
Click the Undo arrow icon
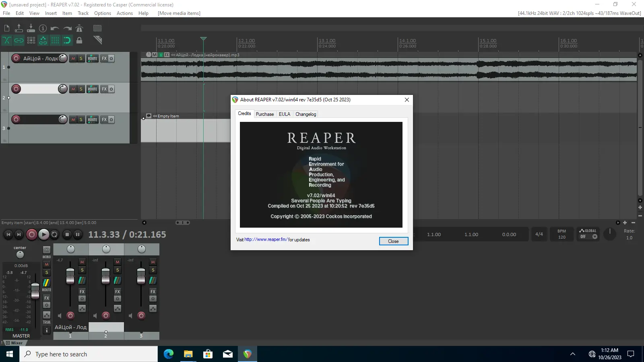[55, 28]
